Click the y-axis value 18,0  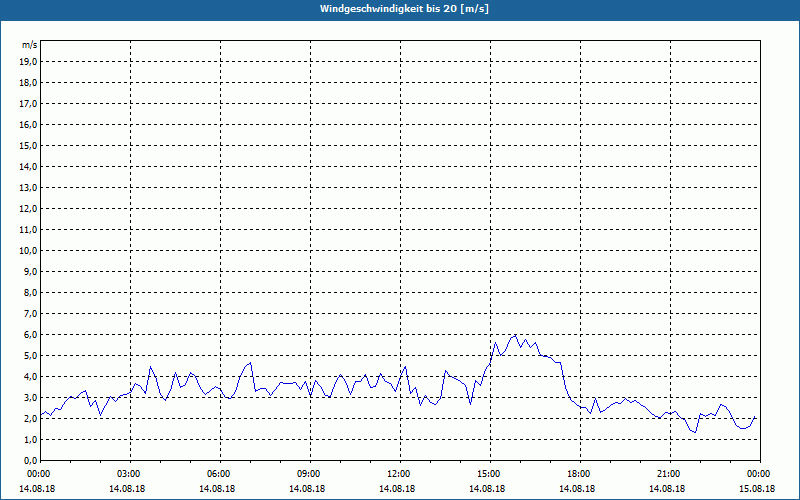[x=28, y=83]
